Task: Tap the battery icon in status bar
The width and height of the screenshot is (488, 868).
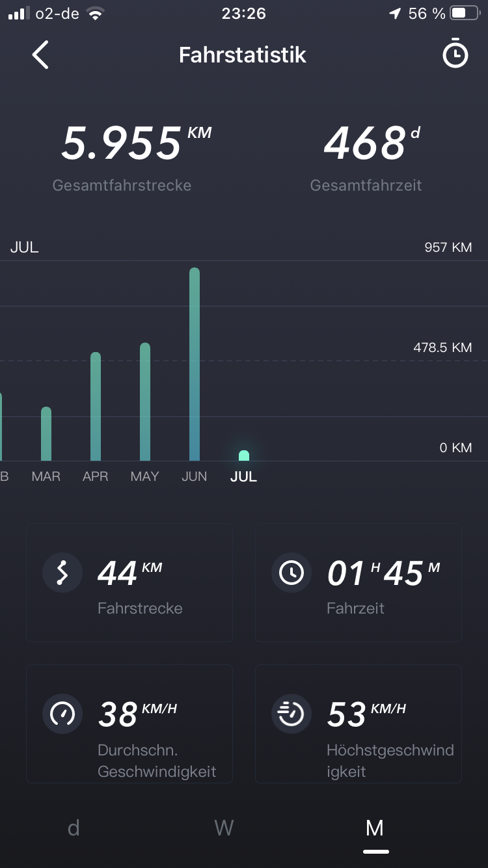Action: pos(467,14)
